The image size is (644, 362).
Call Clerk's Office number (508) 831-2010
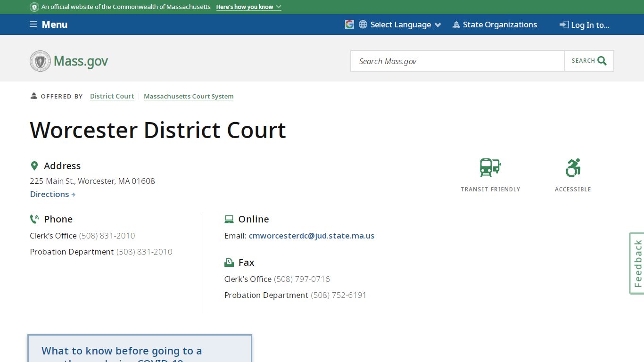107,236
